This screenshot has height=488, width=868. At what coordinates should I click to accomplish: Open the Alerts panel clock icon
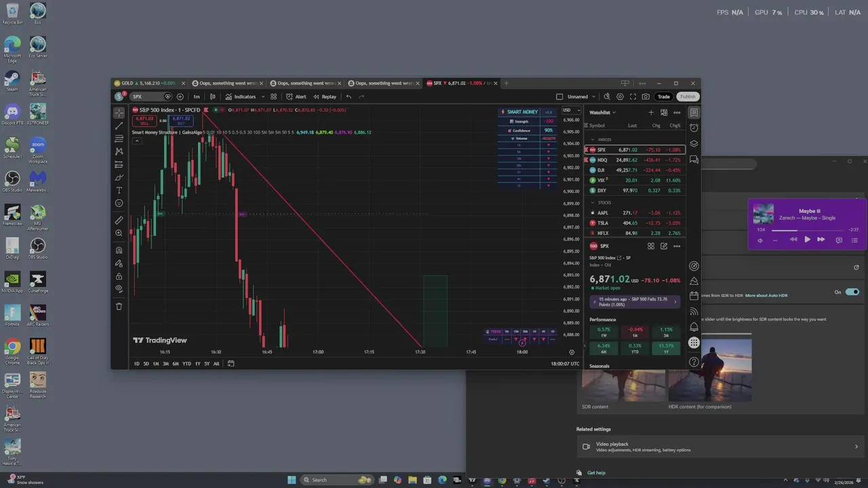[x=694, y=128]
